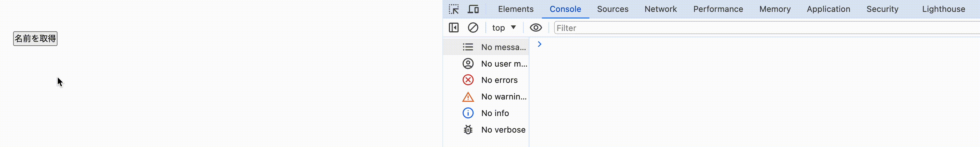
Task: Open the Lighthouse tab
Action: coord(943,9)
